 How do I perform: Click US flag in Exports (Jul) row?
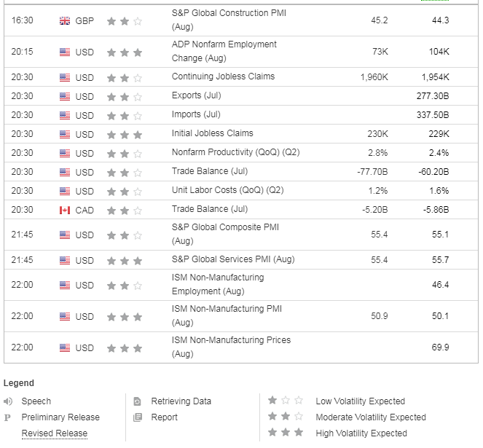[x=65, y=96]
